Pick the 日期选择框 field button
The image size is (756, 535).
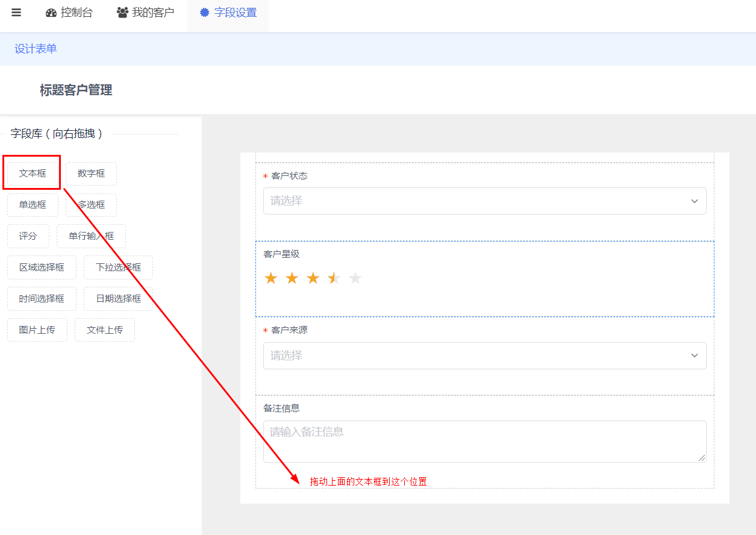(x=119, y=299)
